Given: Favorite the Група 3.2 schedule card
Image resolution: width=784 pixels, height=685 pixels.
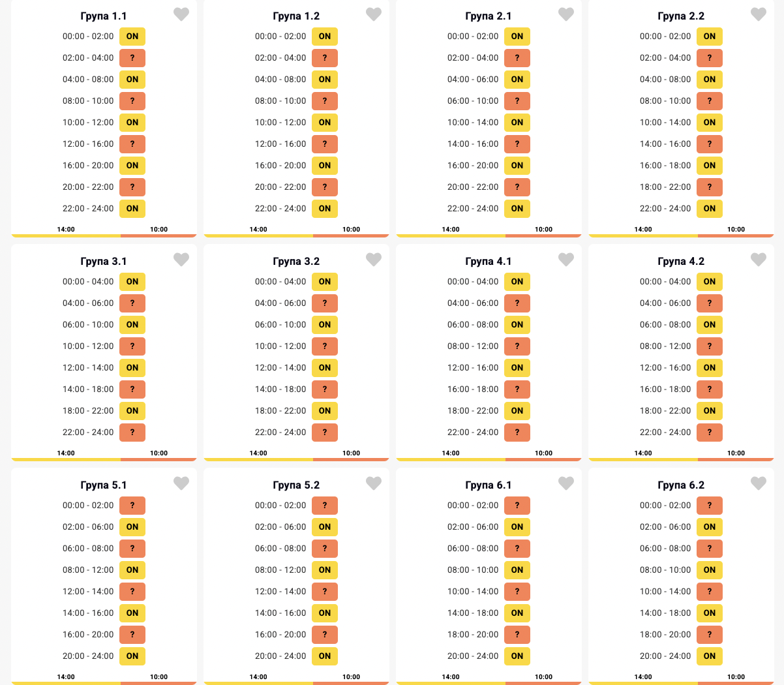Looking at the screenshot, I should coord(374,260).
